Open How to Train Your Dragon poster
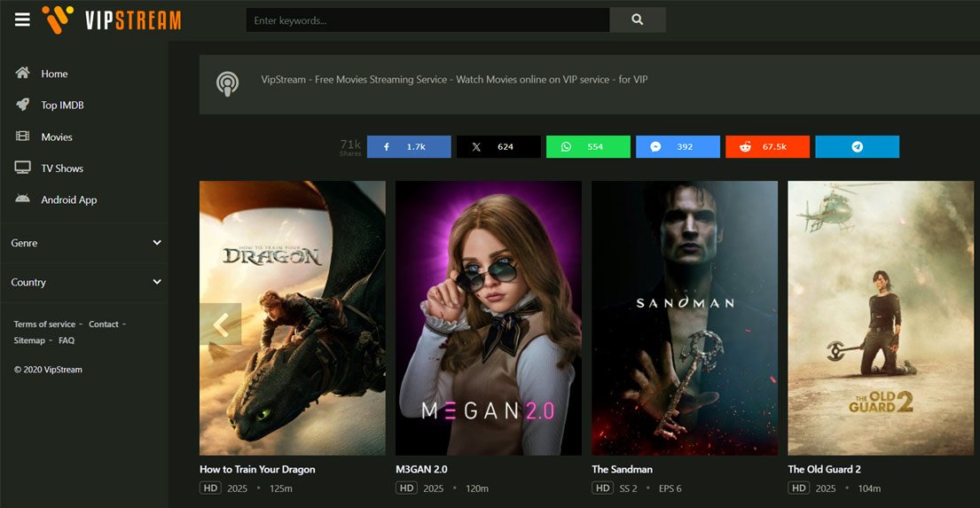The width and height of the screenshot is (980, 508). tap(293, 318)
